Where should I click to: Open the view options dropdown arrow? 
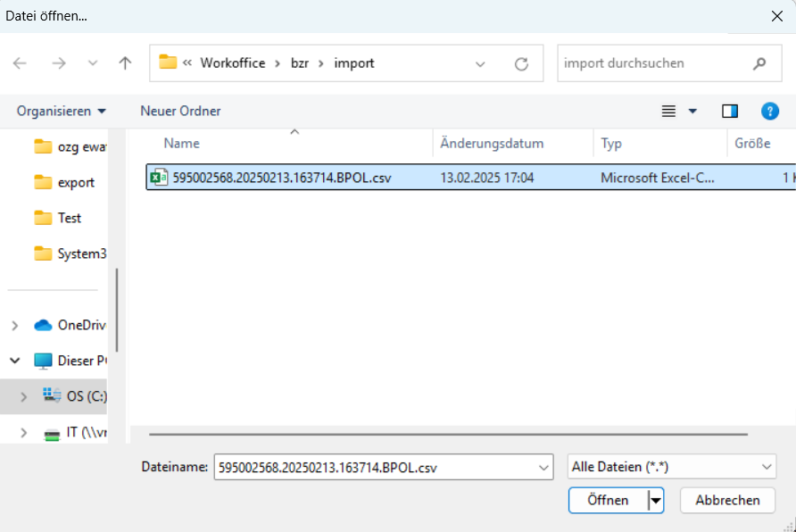[x=692, y=111]
